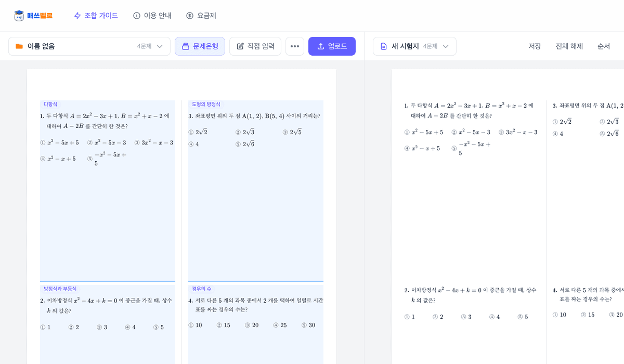The height and width of the screenshot is (364, 624).
Task: Select problem 2 quadratic equation in left page
Action: [x=108, y=324]
